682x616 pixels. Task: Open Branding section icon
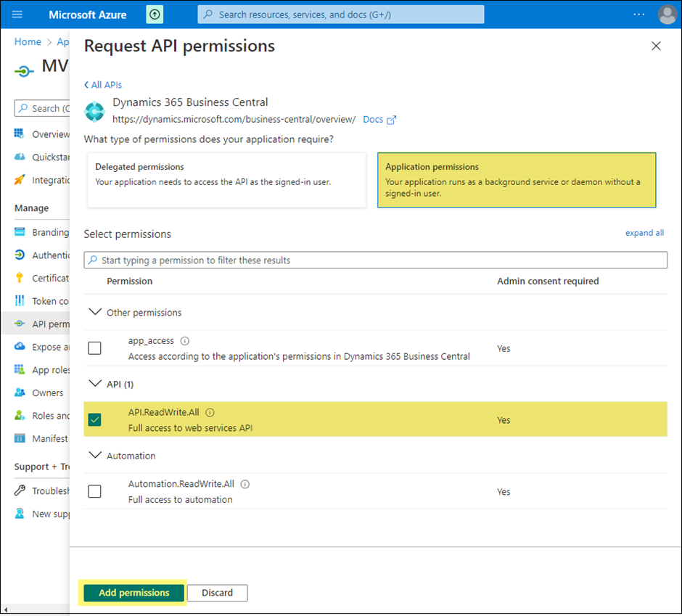[20, 232]
